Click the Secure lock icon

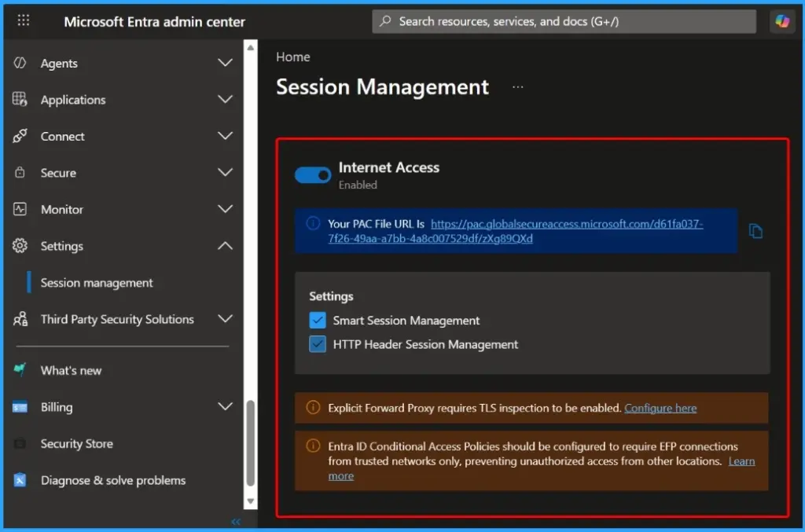tap(20, 172)
